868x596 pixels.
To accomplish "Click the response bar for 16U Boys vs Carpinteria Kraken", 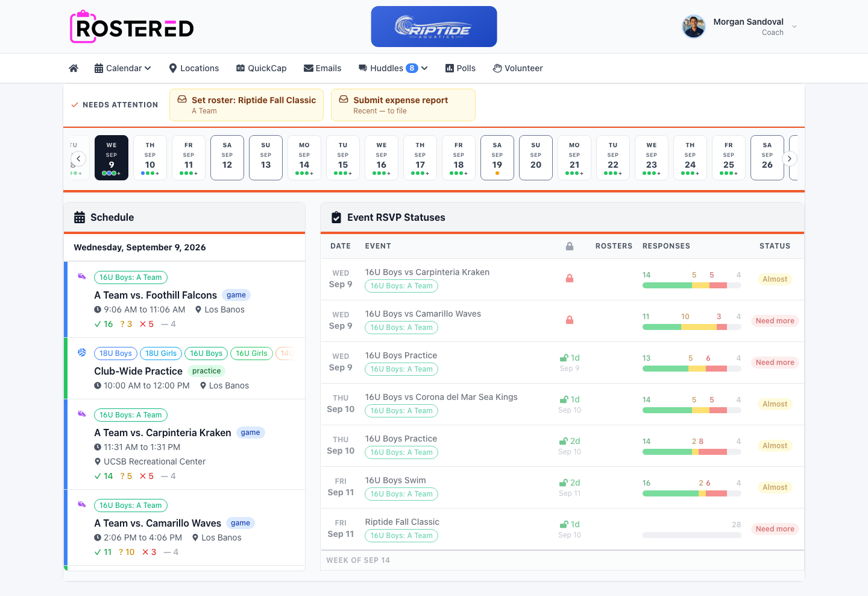I will [x=692, y=285].
